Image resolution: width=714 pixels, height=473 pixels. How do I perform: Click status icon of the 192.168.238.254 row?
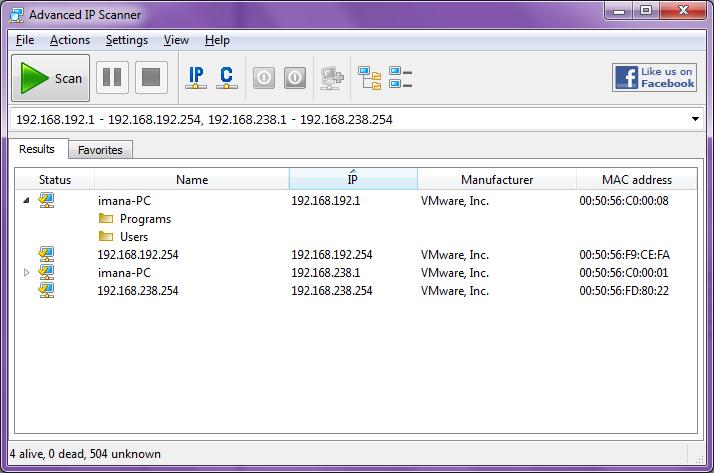click(x=46, y=290)
